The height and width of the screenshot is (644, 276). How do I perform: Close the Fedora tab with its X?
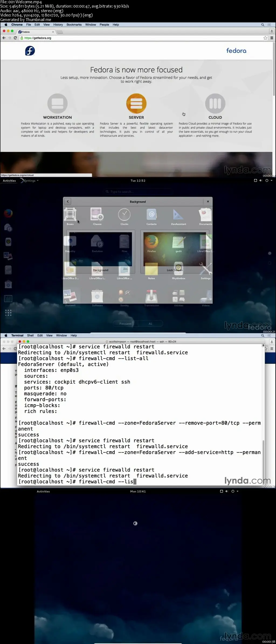[x=53, y=32]
